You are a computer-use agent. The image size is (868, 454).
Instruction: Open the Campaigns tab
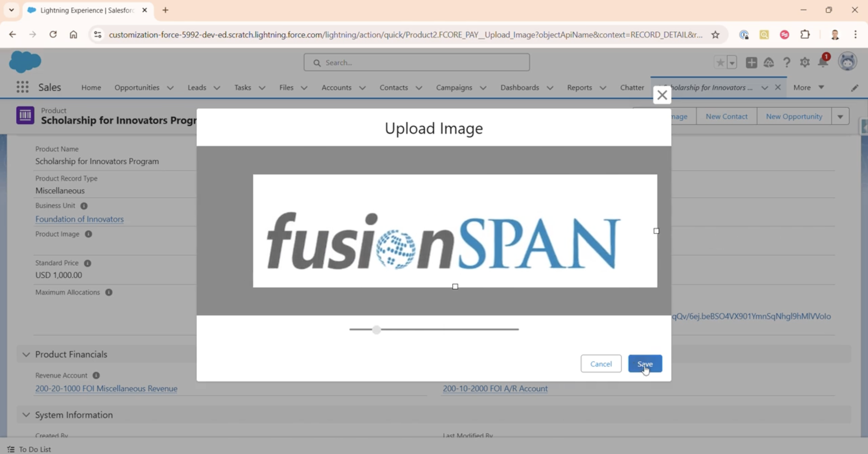[x=454, y=88]
